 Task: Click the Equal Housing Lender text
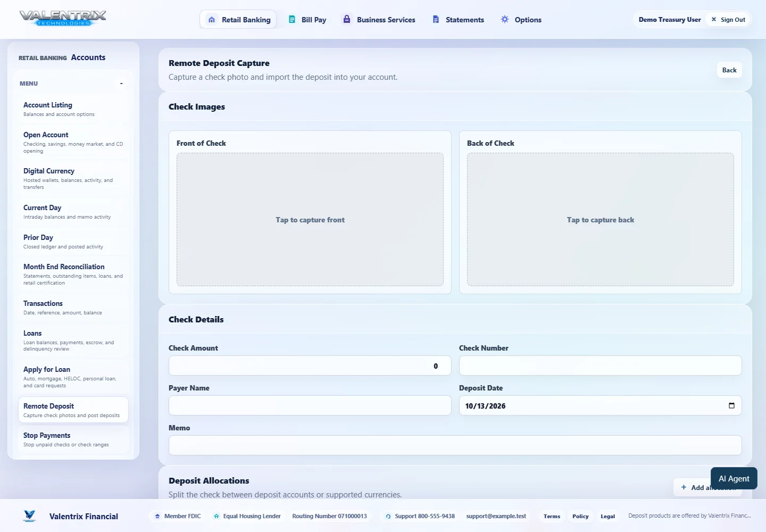252,516
